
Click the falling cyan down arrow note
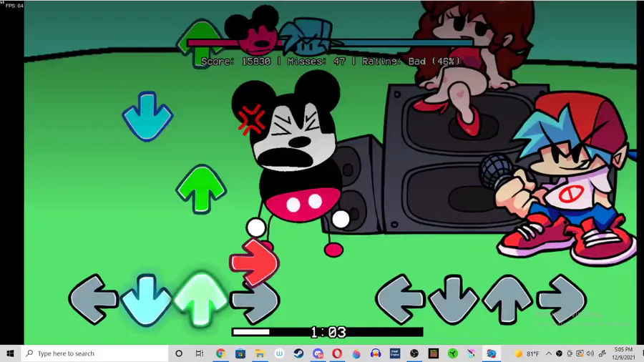147,116
